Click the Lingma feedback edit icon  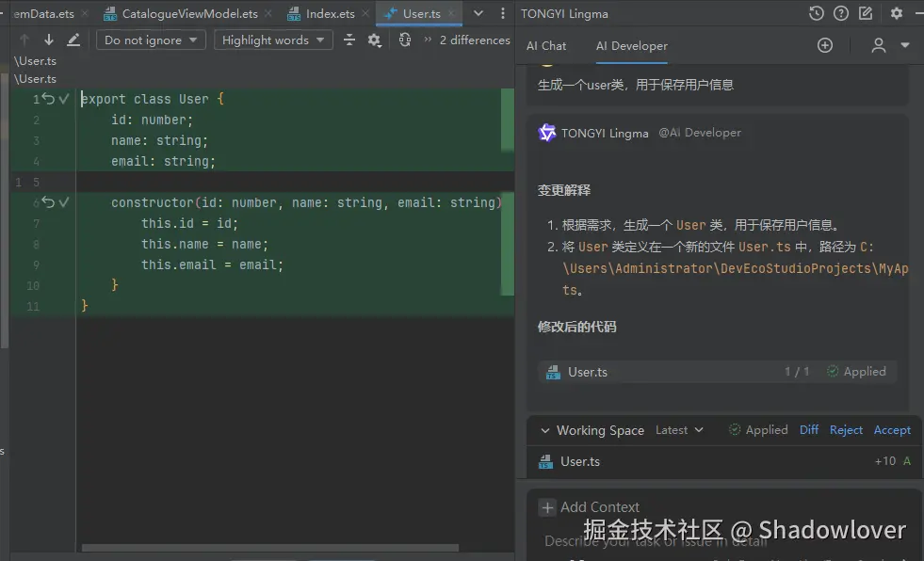(x=865, y=13)
